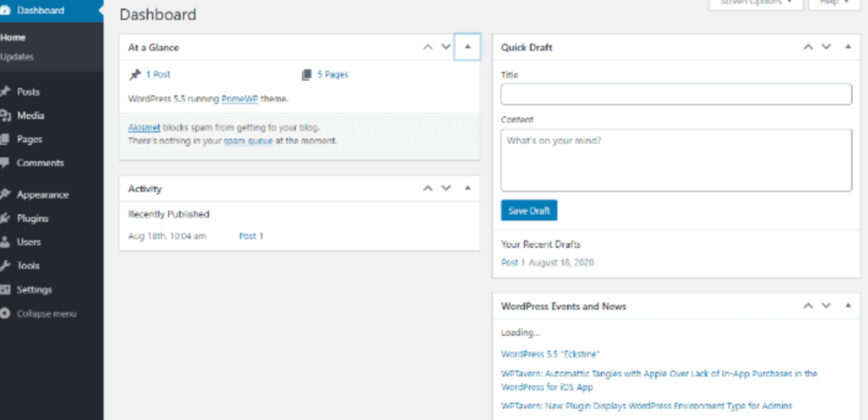
Task: Click the Collapse menu circle icon
Action: pos(6,313)
